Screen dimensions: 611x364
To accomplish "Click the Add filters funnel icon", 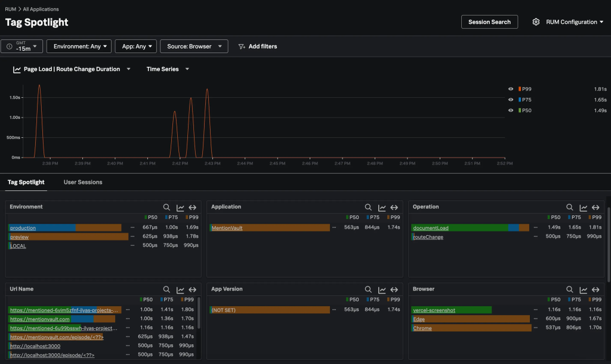I will [242, 47].
